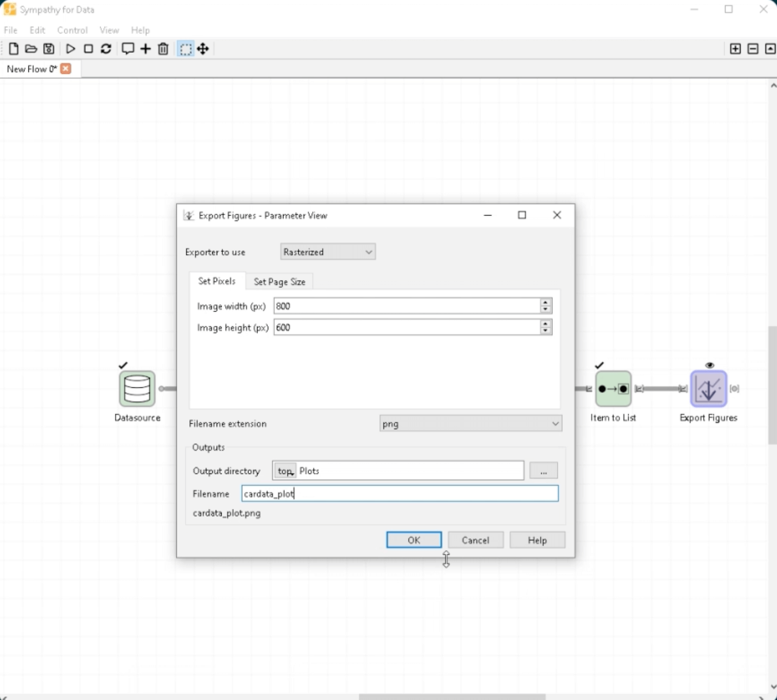The image size is (777, 700).
Task: Close the Export Figures parameter dialog
Action: 557,215
